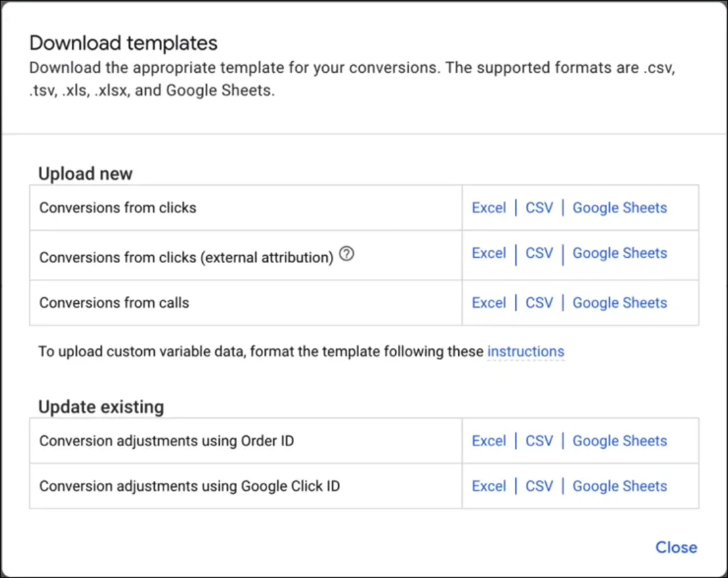728x578 pixels.
Task: Click the help icon beside external attribution
Action: tap(347, 254)
